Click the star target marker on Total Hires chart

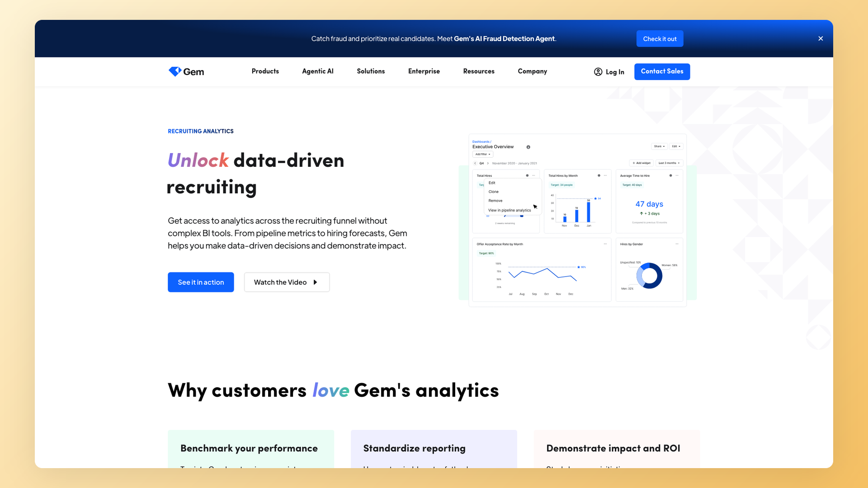coord(595,198)
